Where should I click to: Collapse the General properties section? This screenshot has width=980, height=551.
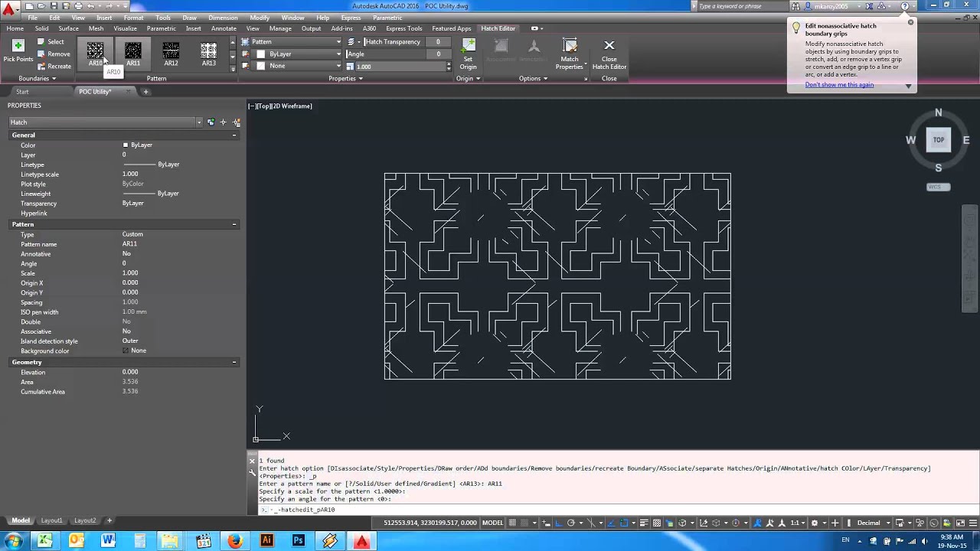pos(234,135)
